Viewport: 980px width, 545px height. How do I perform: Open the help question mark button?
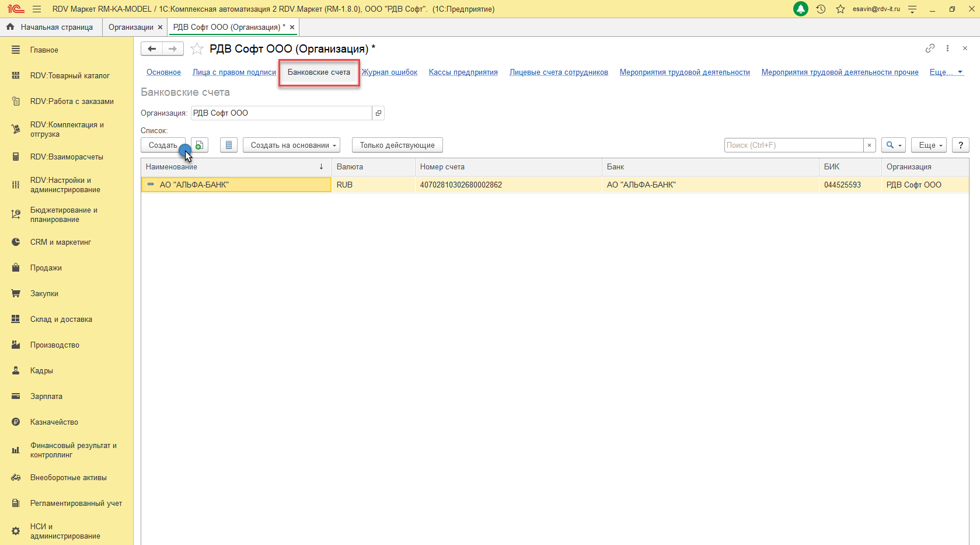(960, 145)
